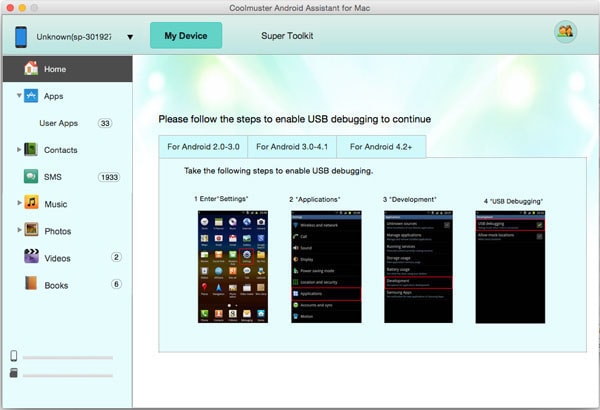Viewport: 600px width, 410px height.
Task: Click the 'Please follow the steps' heading
Action: [295, 119]
